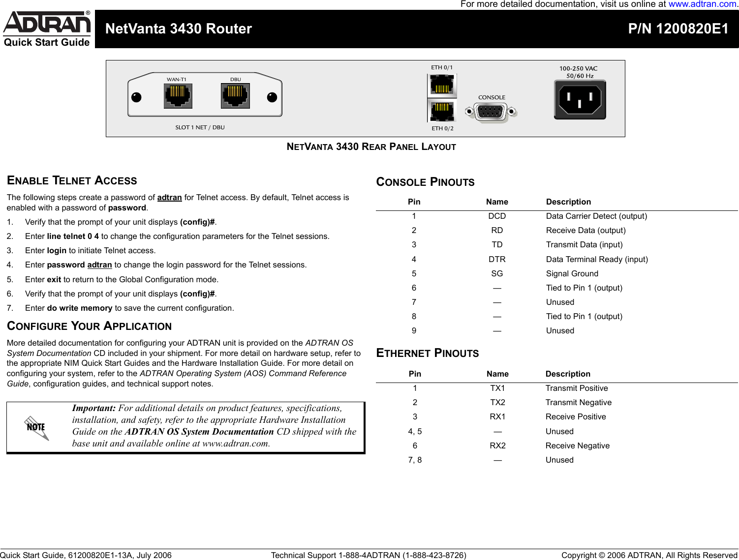
Task: Click the 'Receive Negative' description
Action: pyautogui.click(x=578, y=446)
